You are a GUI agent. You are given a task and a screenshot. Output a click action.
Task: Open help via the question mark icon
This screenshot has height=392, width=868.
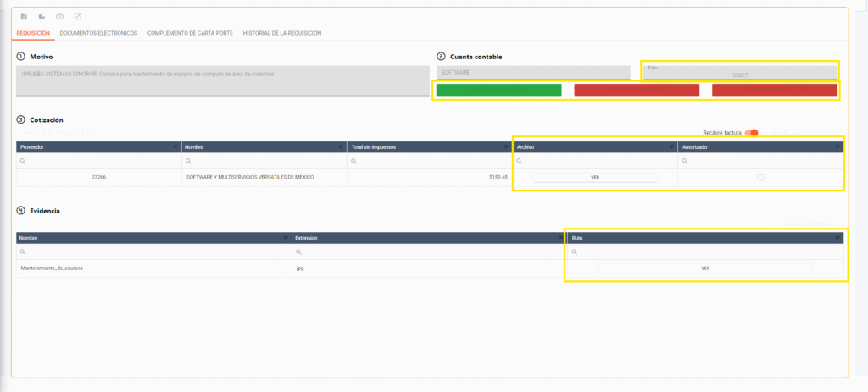(x=59, y=17)
